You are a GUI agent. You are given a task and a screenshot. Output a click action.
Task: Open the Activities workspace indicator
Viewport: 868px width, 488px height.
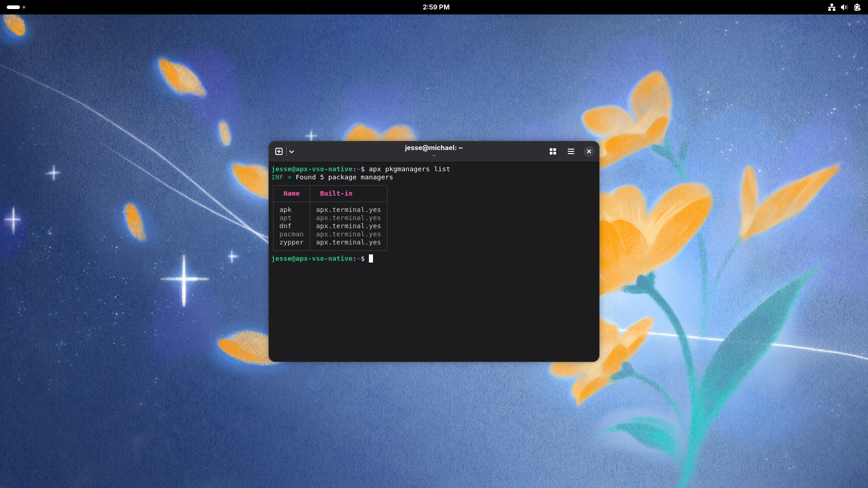(16, 7)
